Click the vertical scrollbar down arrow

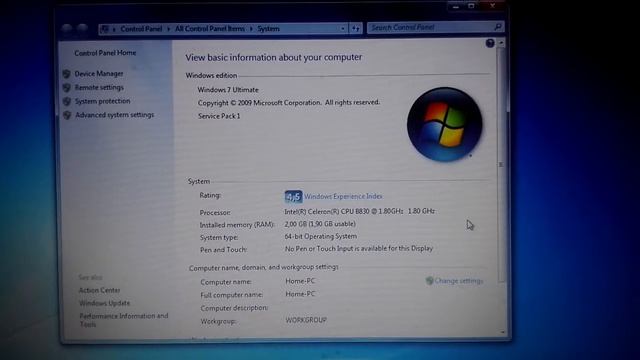coord(502,333)
